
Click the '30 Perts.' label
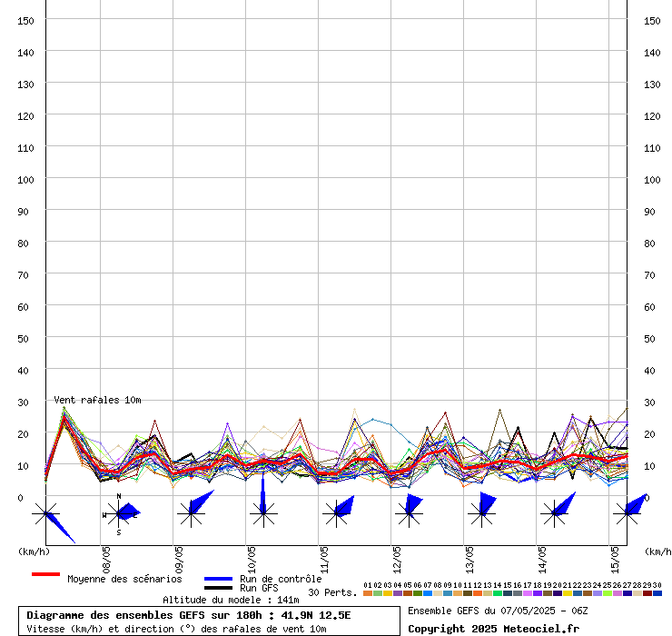tap(332, 592)
